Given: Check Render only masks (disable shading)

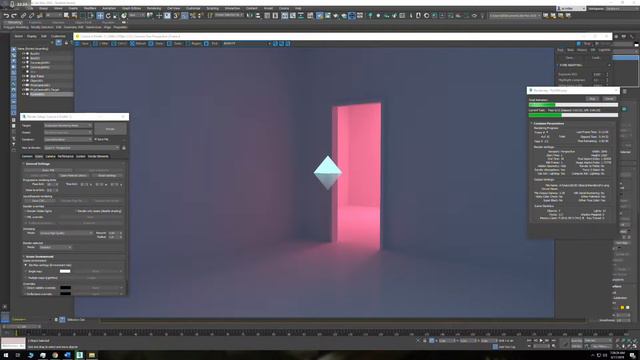Looking at the screenshot, I should tap(77, 211).
